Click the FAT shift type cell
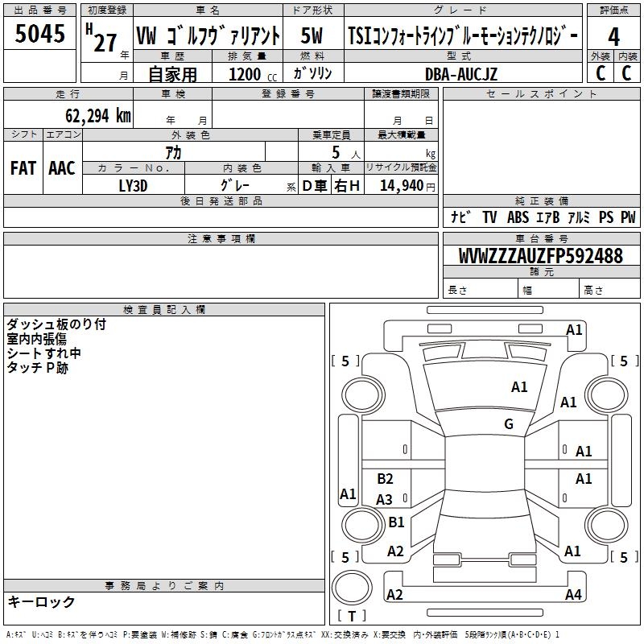 click(x=23, y=168)
